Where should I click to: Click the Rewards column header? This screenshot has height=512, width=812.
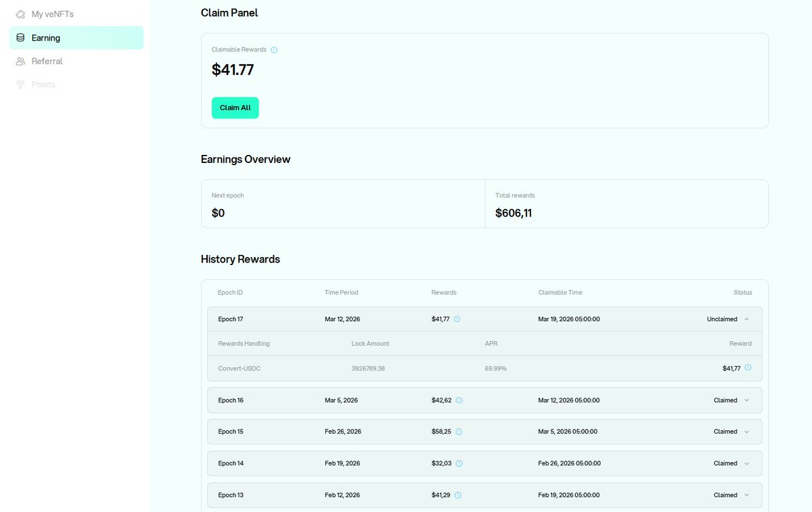pos(444,293)
